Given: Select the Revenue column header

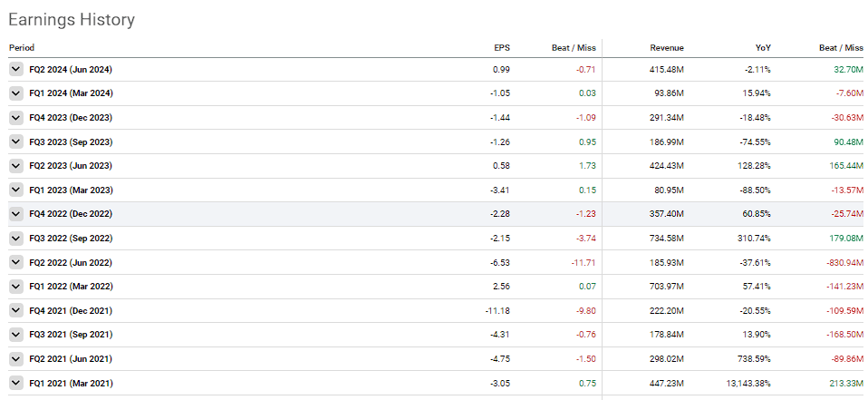Looking at the screenshot, I should pyautogui.click(x=666, y=47).
